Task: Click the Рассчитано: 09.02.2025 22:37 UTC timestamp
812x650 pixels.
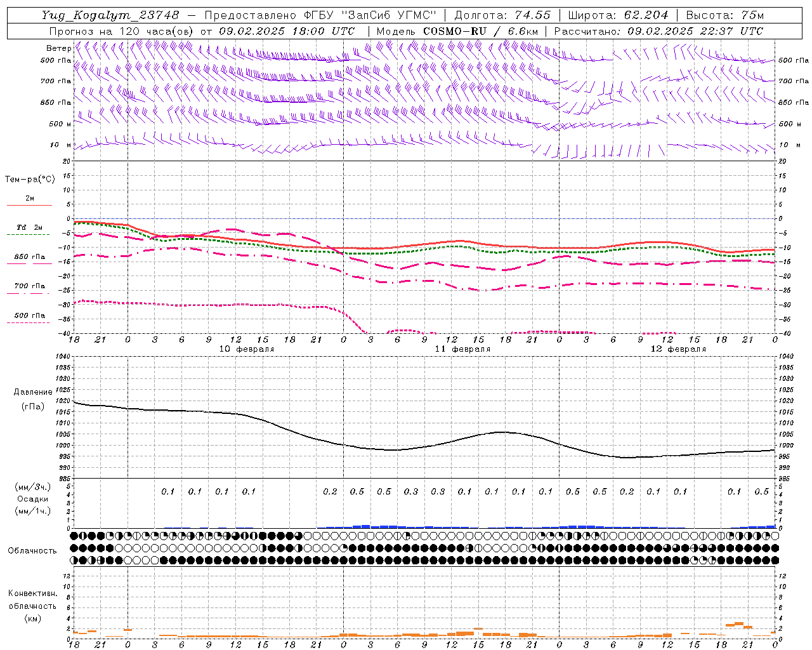Action: pos(658,30)
